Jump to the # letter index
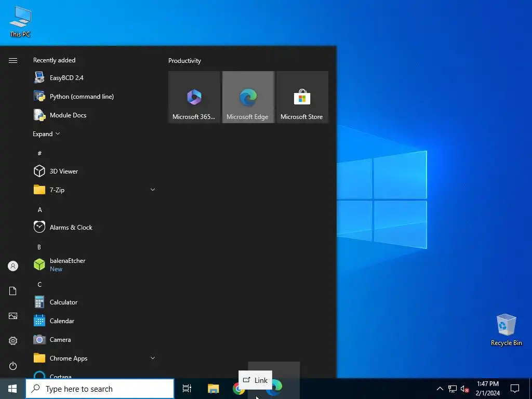This screenshot has width=532, height=399. click(39, 153)
